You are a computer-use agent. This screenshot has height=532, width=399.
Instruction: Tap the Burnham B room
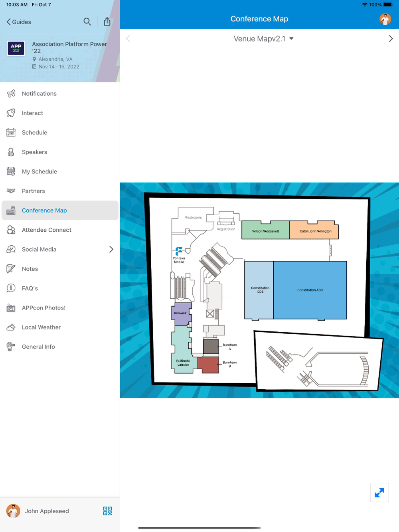[208, 365]
